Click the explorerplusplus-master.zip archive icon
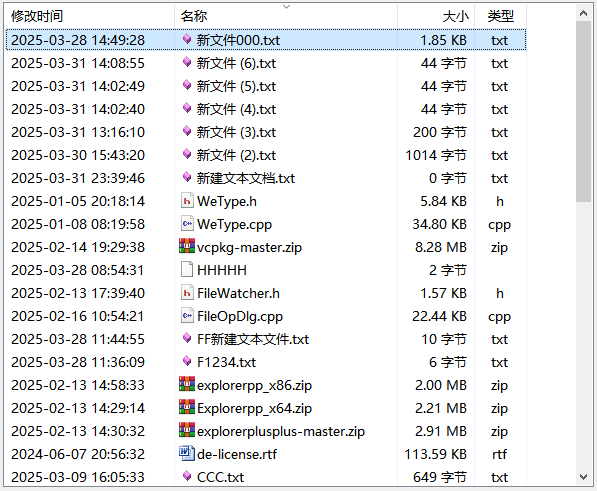The width and height of the screenshot is (597, 491). point(187,430)
